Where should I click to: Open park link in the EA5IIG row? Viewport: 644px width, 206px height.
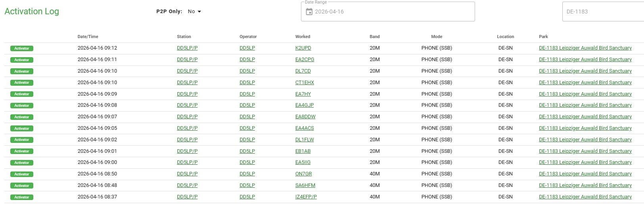point(585,162)
